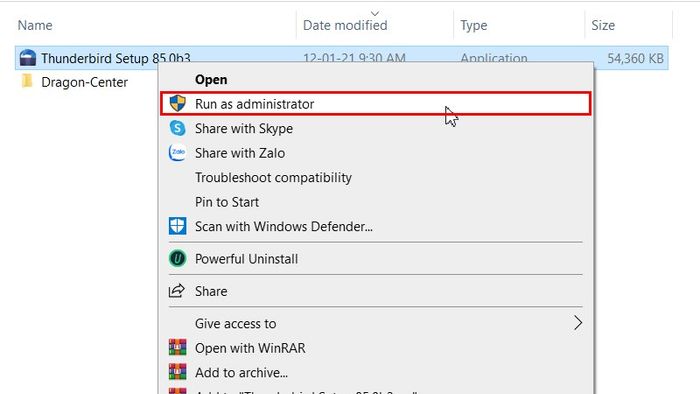Click WinRAR icon beside Open with WinRAR
Screen dimensions: 700x394
(177, 347)
